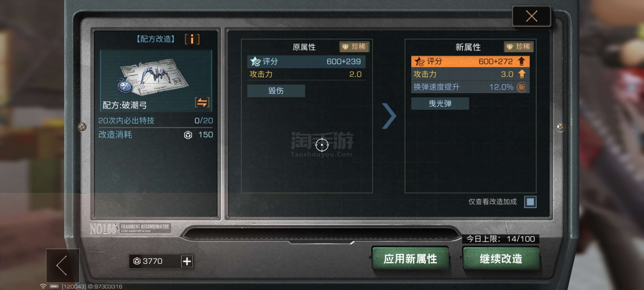The width and height of the screenshot is (644, 290).
Task: Click the 继续改造 button
Action: pos(501,258)
